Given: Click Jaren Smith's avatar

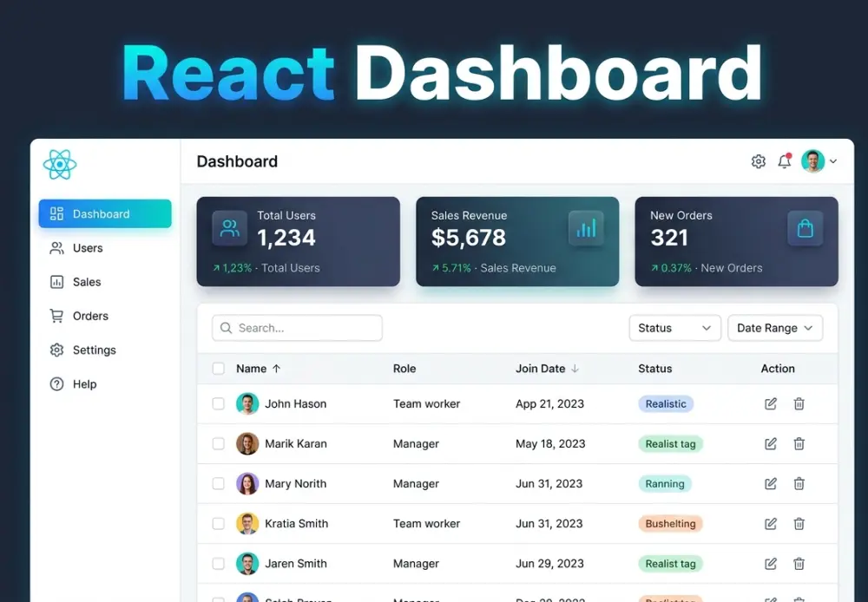Looking at the screenshot, I should coord(247,563).
